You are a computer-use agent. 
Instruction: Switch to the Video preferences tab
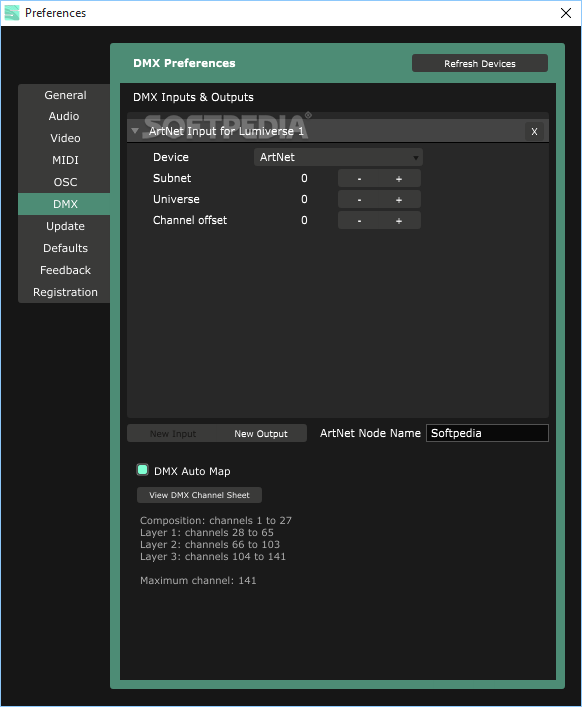point(65,138)
